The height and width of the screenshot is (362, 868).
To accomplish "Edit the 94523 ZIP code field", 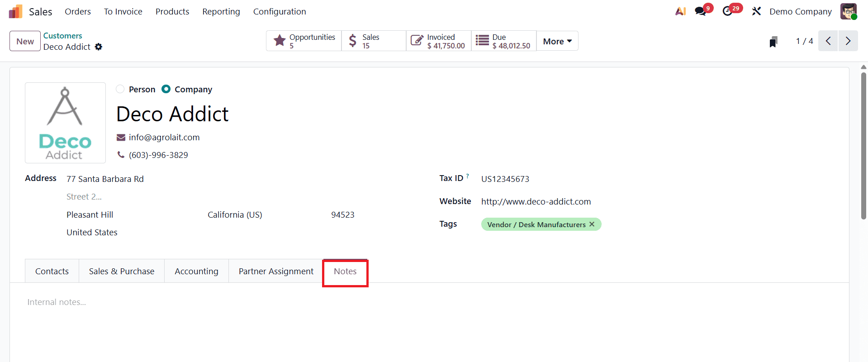I will click(x=343, y=215).
